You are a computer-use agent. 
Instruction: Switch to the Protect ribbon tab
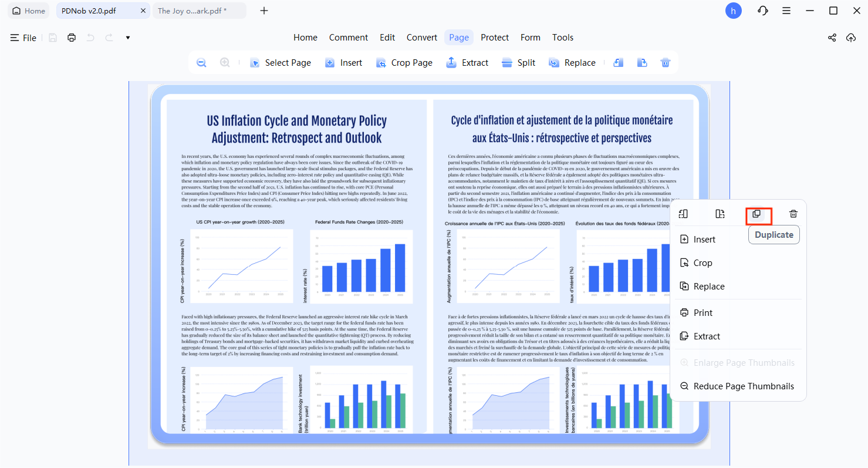click(495, 37)
